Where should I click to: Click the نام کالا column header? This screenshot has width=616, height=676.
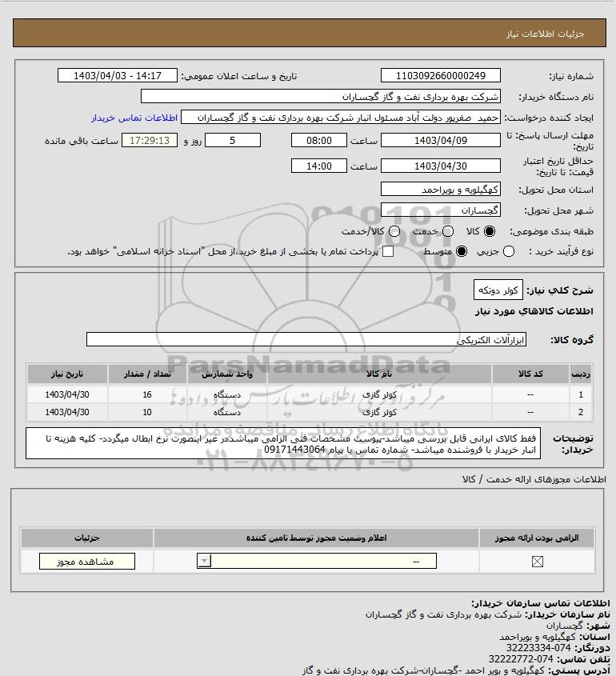click(379, 374)
